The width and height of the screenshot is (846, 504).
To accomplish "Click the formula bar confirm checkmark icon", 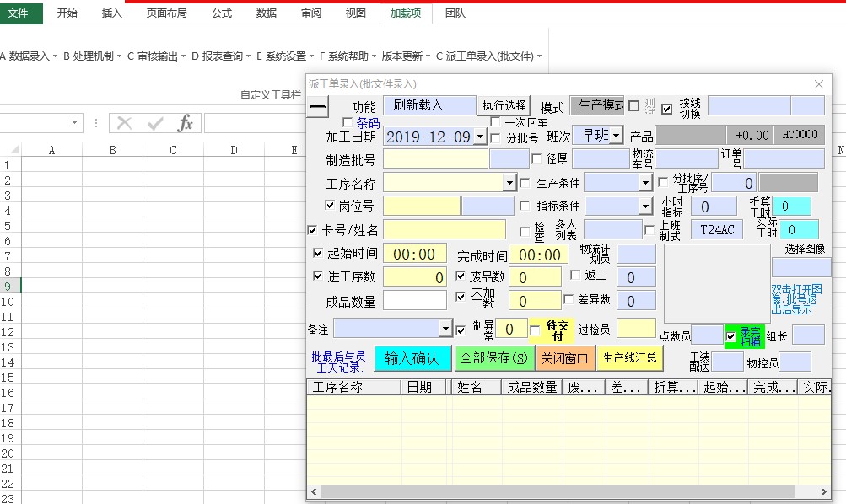I will coord(155,124).
